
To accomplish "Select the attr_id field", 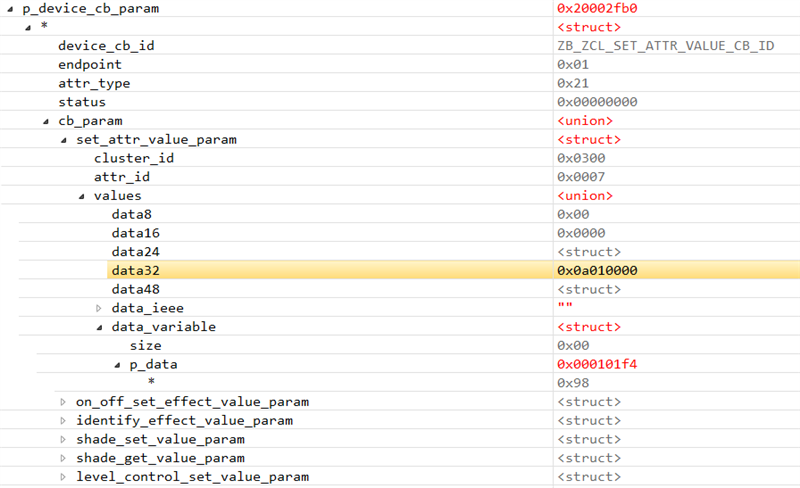I will coord(121,177).
